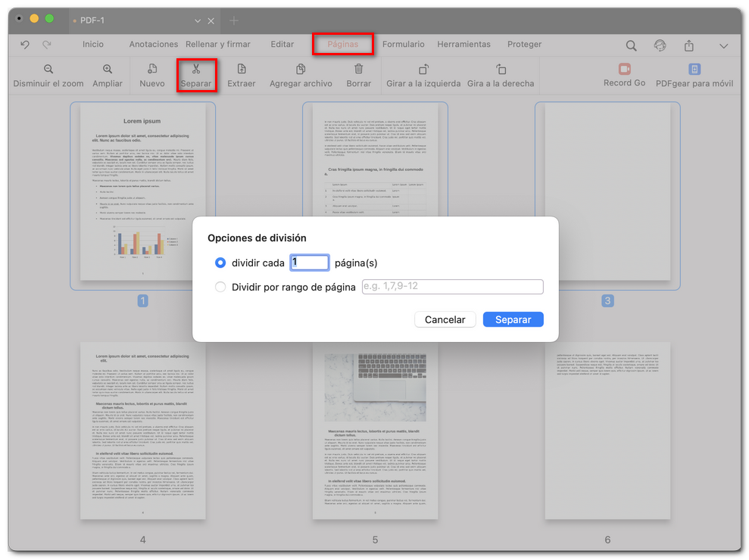Open search with the magnifier icon

pos(631,45)
